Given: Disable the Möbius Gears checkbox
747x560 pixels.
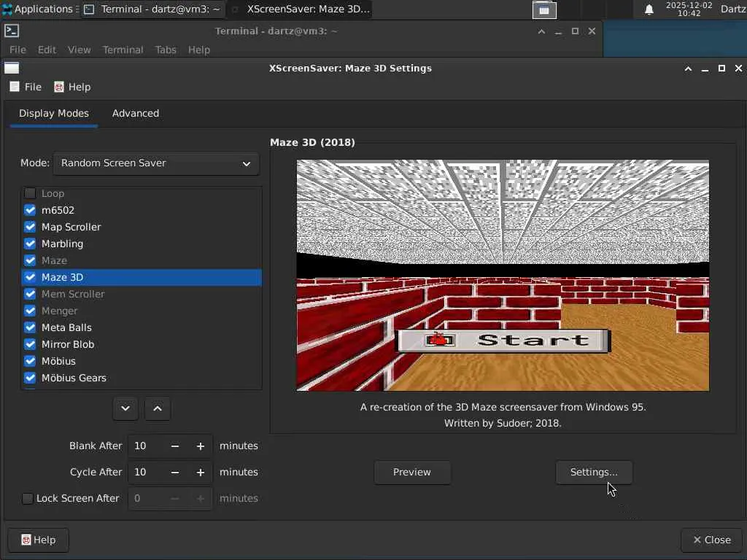Looking at the screenshot, I should [x=30, y=378].
